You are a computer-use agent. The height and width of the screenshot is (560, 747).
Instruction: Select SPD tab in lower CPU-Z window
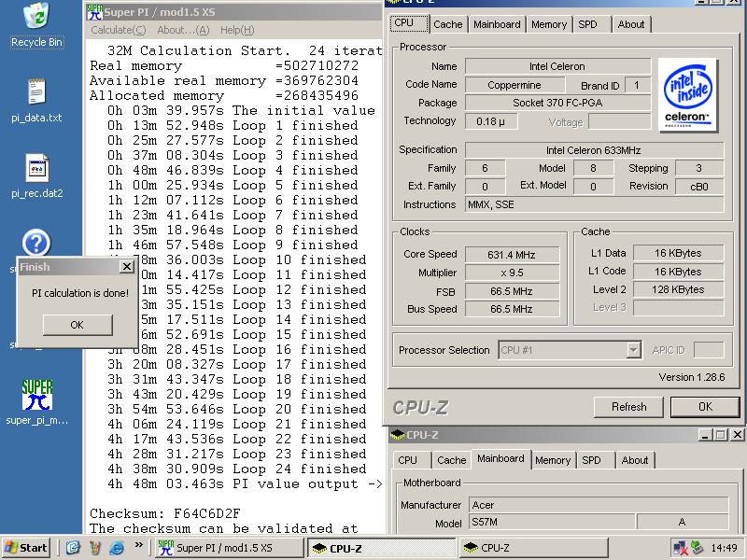595,460
